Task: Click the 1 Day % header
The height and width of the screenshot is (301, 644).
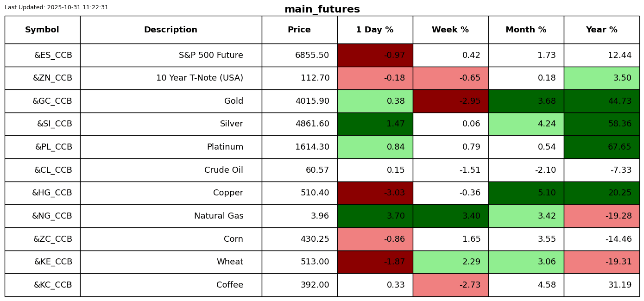Action: [x=375, y=30]
